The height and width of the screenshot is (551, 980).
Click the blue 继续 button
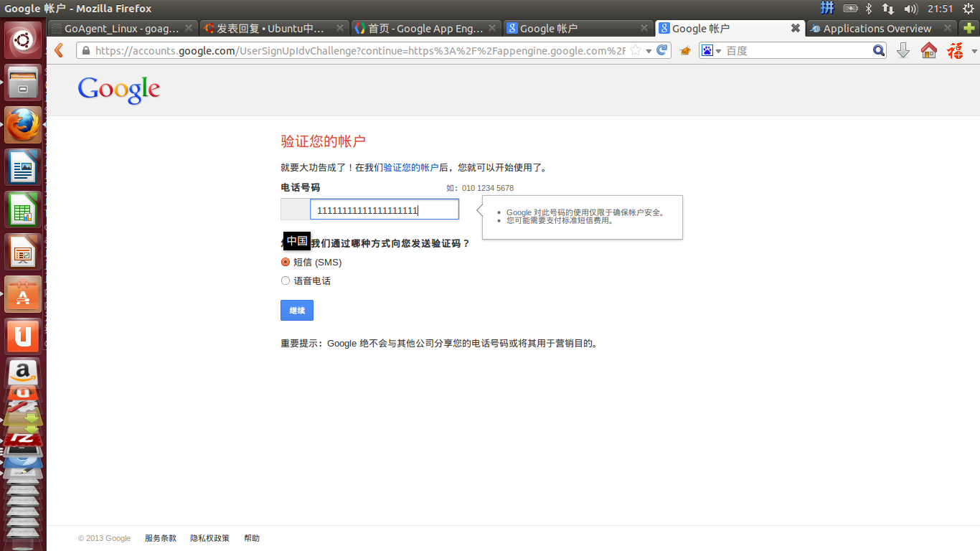[x=297, y=310]
